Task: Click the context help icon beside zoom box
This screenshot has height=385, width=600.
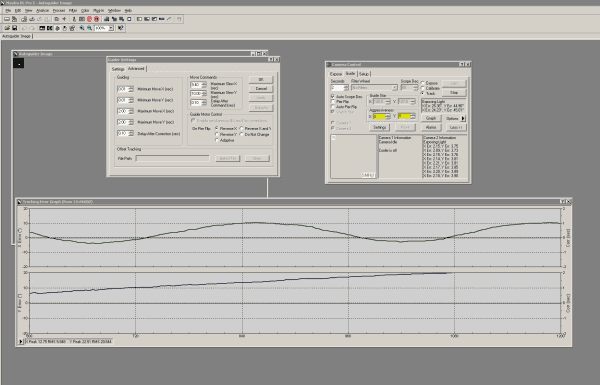Action: click(x=121, y=28)
